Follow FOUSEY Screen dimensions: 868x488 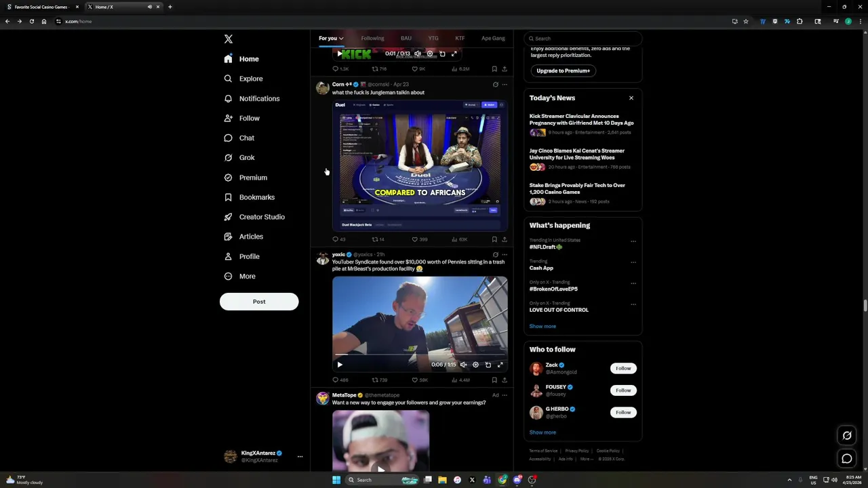[x=623, y=390]
